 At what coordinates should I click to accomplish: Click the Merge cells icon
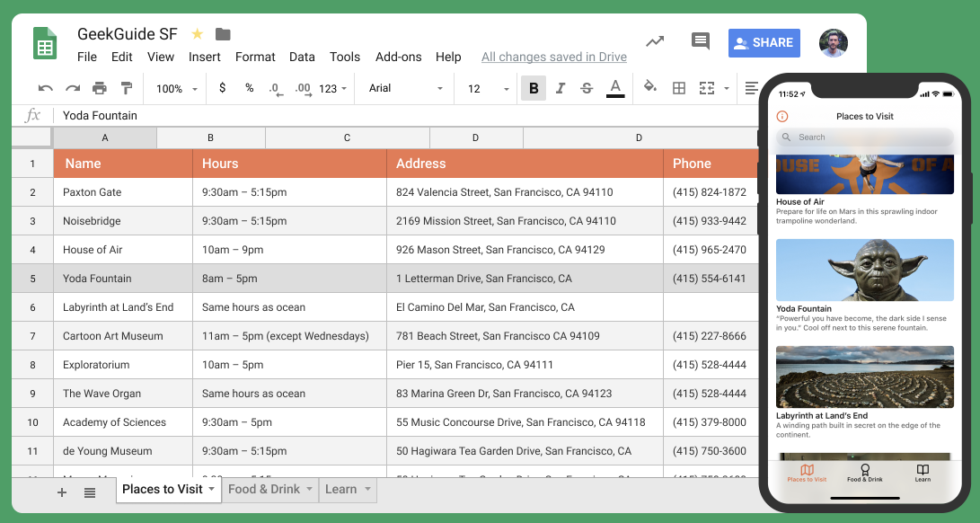707,88
